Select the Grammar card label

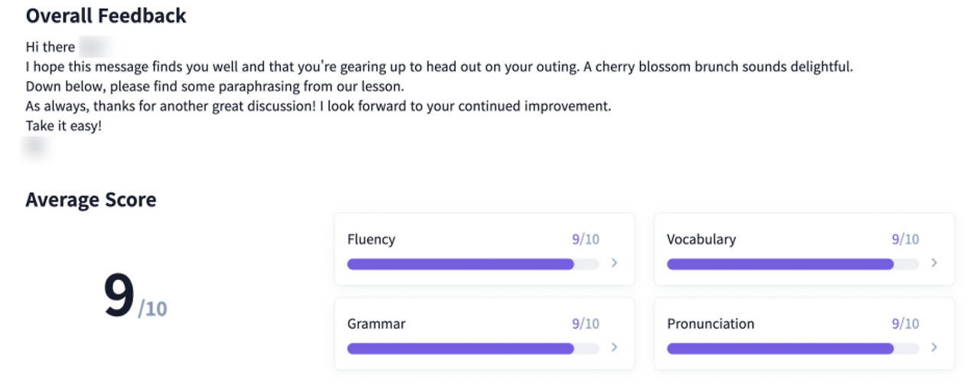click(376, 323)
